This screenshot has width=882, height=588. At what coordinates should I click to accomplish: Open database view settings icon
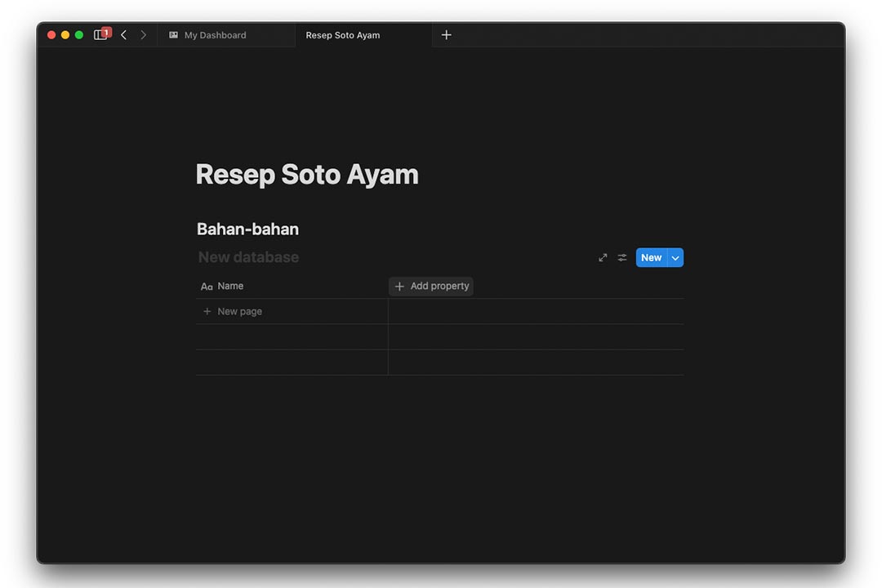pos(621,258)
